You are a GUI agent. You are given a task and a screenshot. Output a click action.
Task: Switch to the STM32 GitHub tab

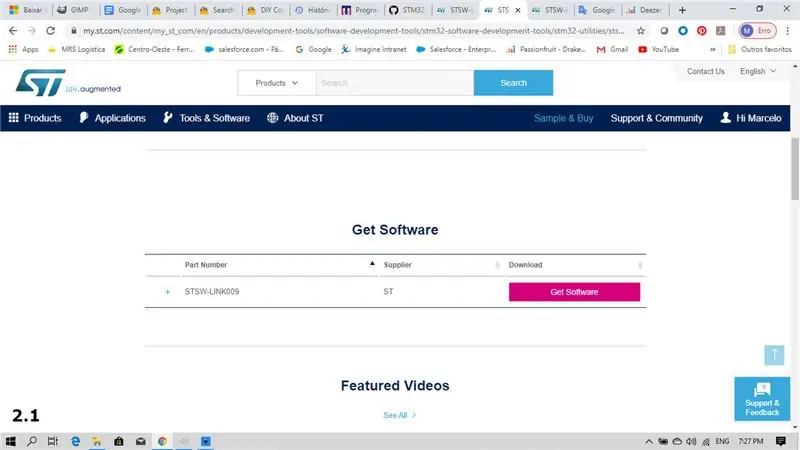point(407,10)
